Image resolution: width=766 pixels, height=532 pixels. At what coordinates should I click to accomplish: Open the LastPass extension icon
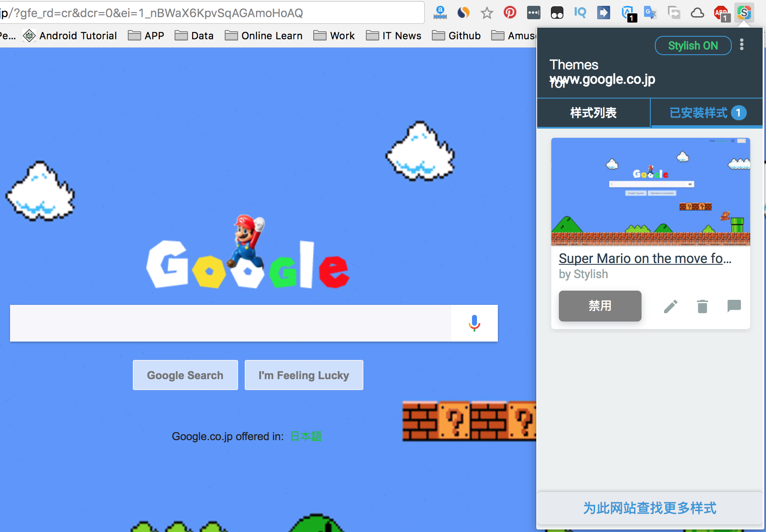(533, 13)
